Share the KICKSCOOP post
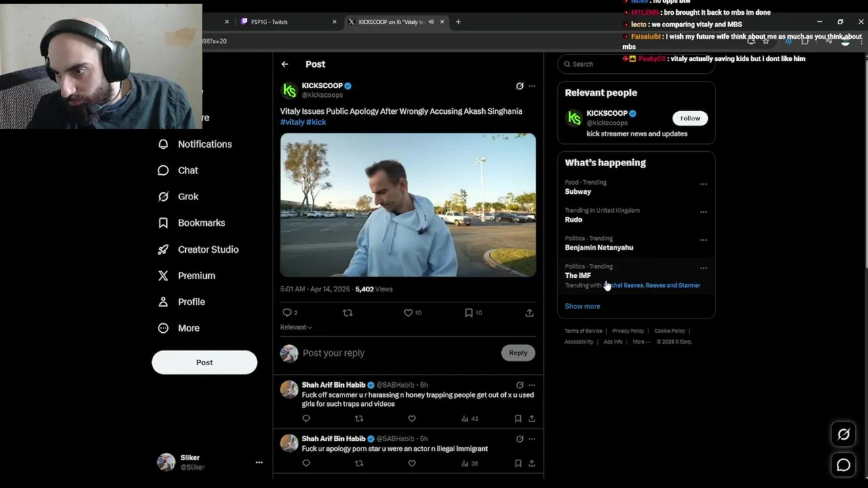This screenshot has height=488, width=868. coord(529,312)
